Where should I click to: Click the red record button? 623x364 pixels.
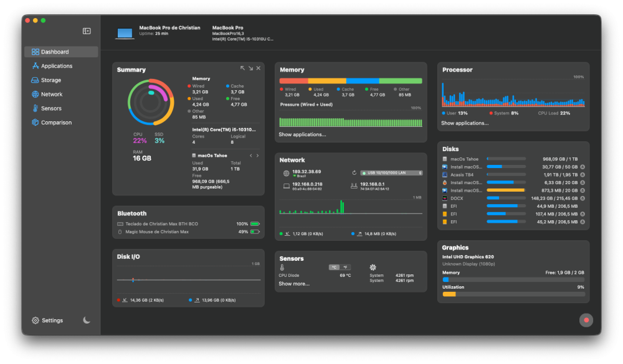pos(586,320)
